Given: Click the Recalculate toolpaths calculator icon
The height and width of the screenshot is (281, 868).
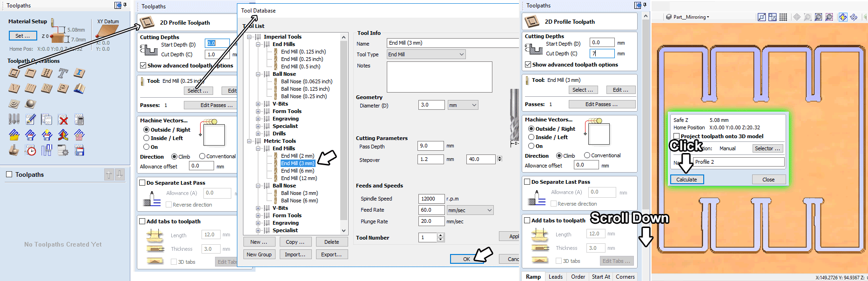Looking at the screenshot, I should coord(79,120).
